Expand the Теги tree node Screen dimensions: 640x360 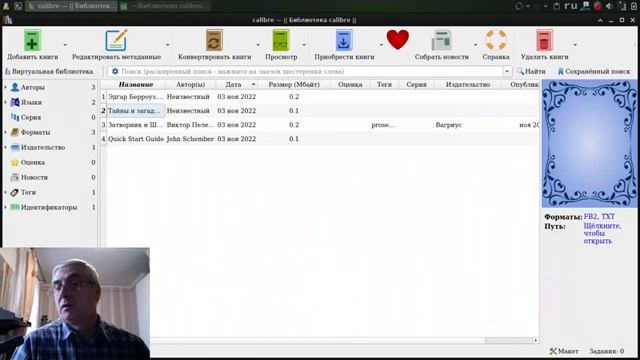6,192
